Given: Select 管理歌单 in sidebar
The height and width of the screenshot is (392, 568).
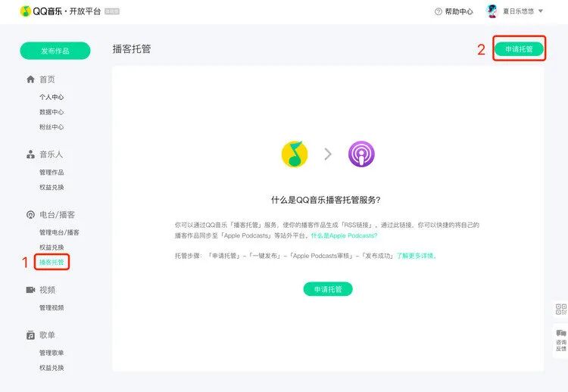Looking at the screenshot, I should 51,353.
